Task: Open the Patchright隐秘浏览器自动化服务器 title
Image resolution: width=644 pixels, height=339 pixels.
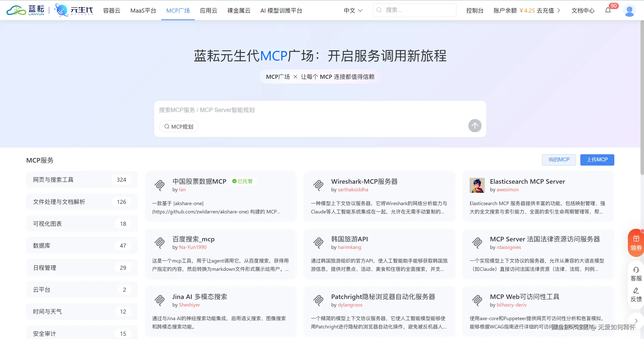Action: (x=383, y=296)
